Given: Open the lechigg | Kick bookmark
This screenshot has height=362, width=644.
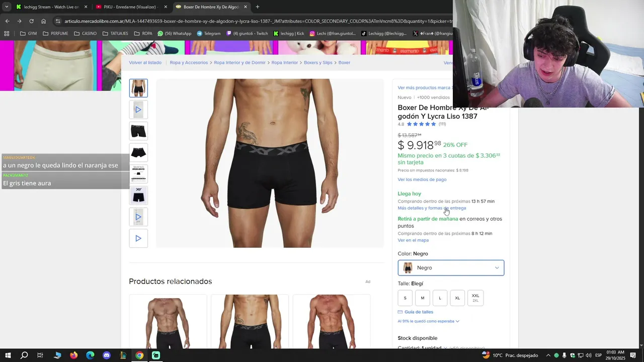Looking at the screenshot, I should [x=289, y=34].
